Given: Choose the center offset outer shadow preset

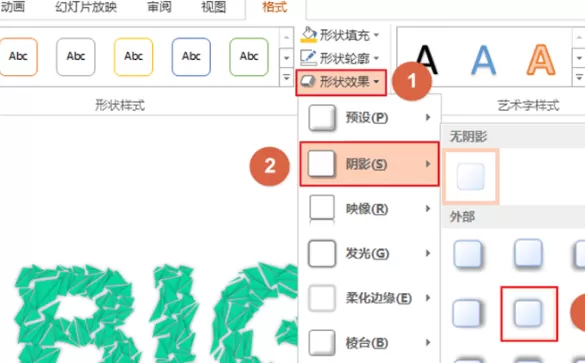Looking at the screenshot, I should click(529, 314).
